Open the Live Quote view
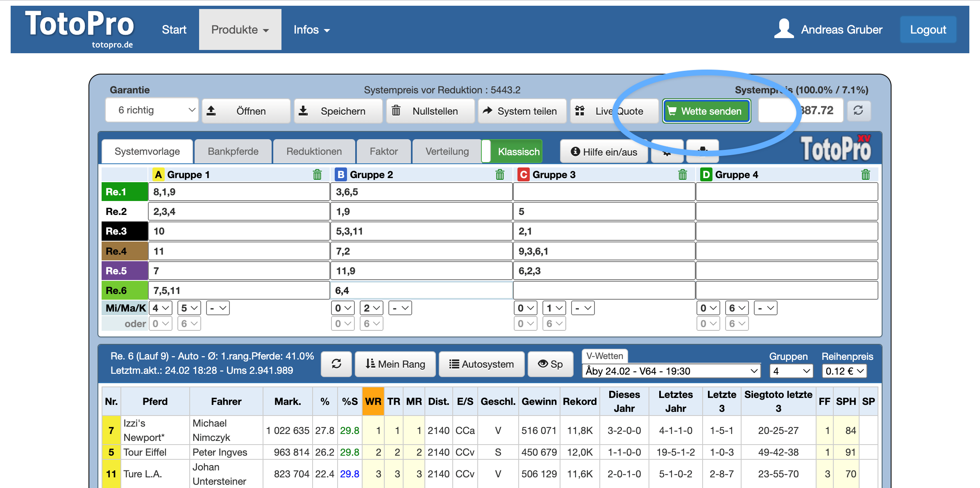 (x=614, y=111)
